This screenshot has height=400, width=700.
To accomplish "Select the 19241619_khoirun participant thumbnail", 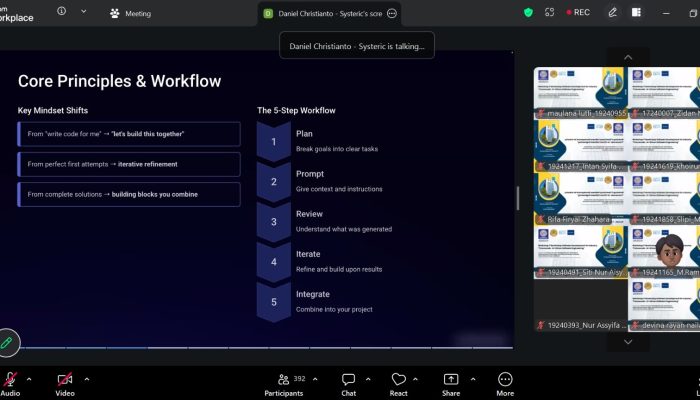I will (x=664, y=146).
